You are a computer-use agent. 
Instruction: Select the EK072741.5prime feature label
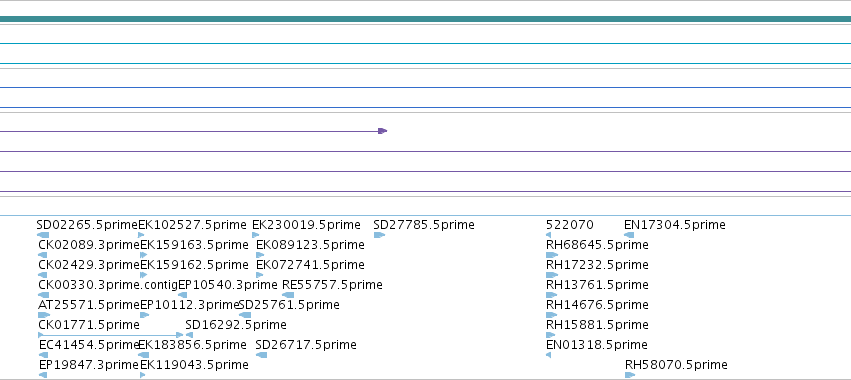tap(310, 265)
